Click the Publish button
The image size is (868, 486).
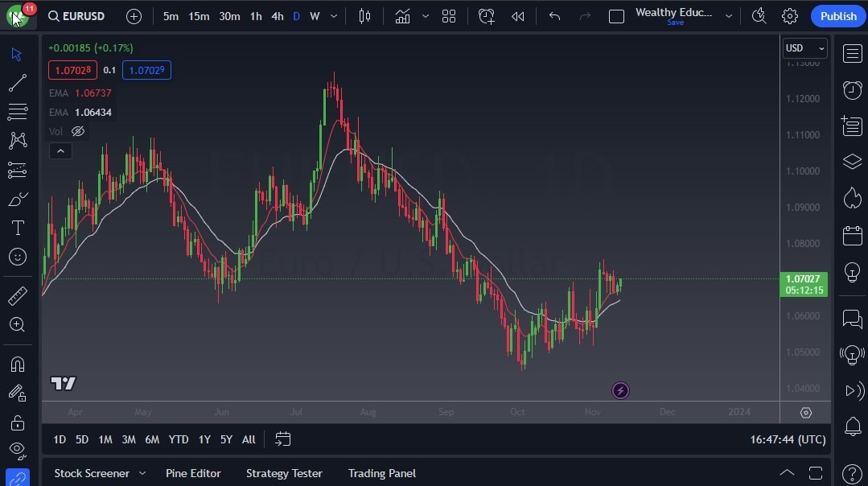[837, 15]
